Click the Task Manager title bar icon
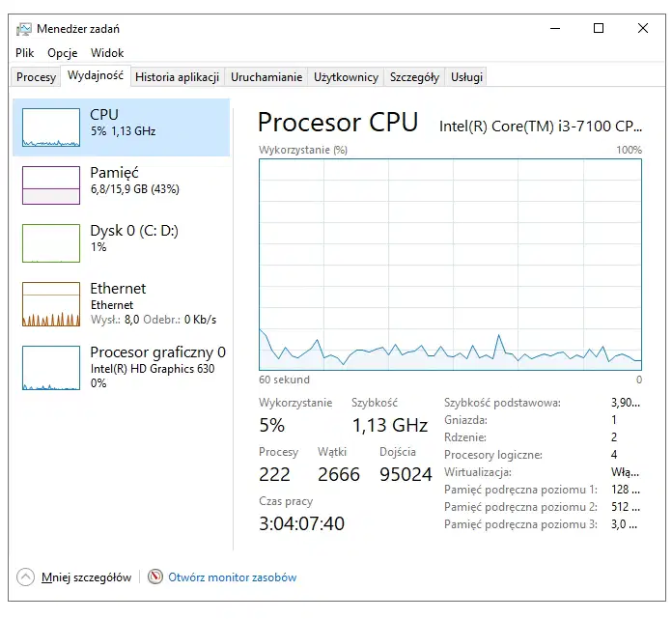672x619 pixels. (24, 29)
